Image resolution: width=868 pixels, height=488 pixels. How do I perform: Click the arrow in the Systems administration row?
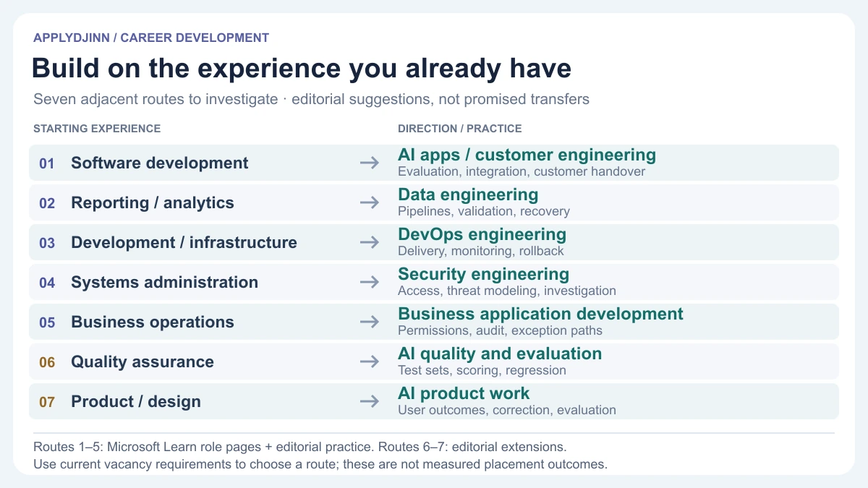pyautogui.click(x=370, y=283)
